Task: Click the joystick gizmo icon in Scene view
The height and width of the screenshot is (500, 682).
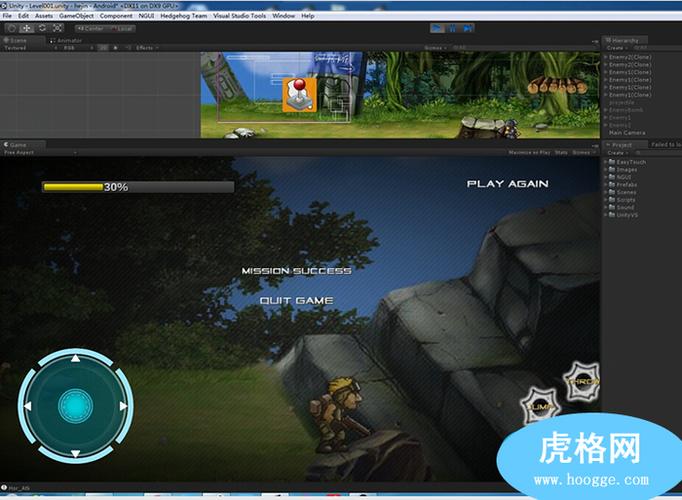Action: [x=298, y=93]
